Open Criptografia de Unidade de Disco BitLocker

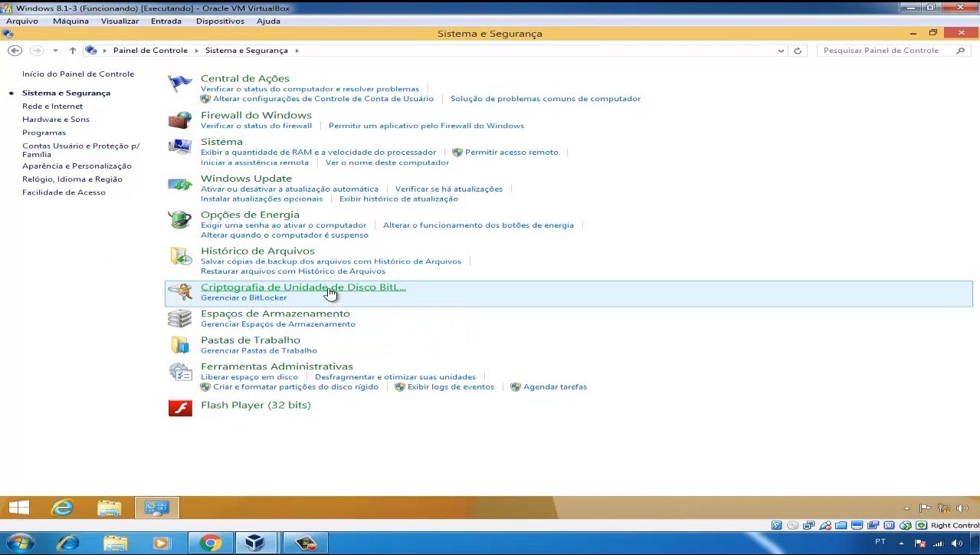pos(303,287)
